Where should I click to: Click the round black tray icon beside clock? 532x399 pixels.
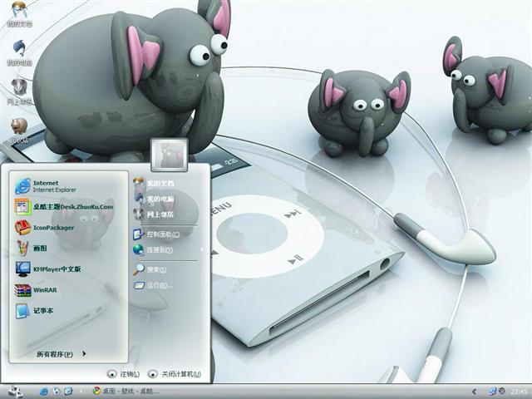[502, 392]
